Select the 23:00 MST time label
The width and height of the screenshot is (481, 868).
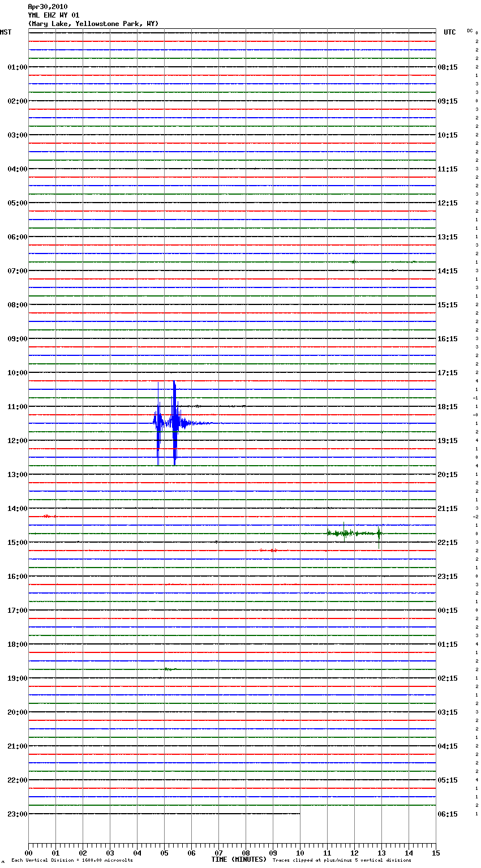[x=17, y=814]
